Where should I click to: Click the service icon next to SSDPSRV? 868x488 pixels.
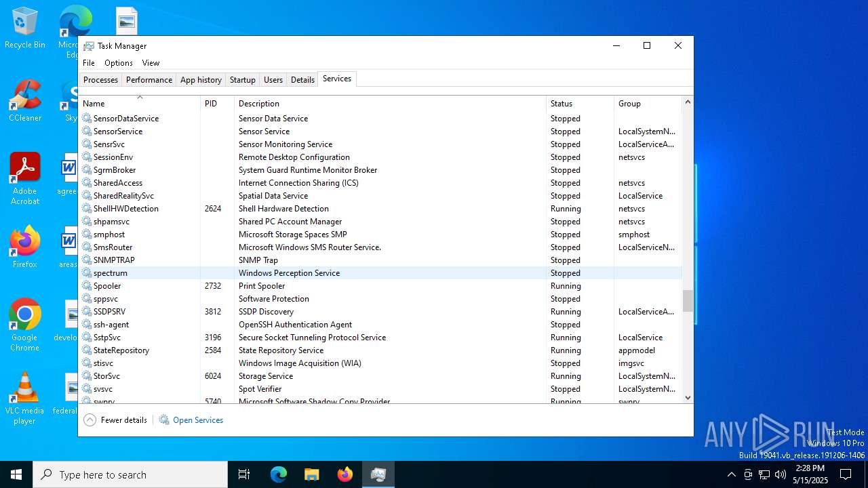coord(87,311)
